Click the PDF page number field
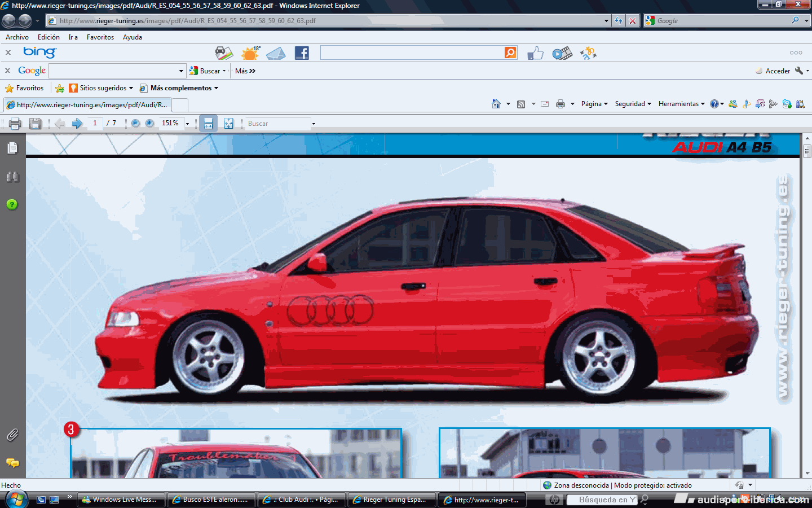The height and width of the screenshot is (508, 812). tap(95, 123)
